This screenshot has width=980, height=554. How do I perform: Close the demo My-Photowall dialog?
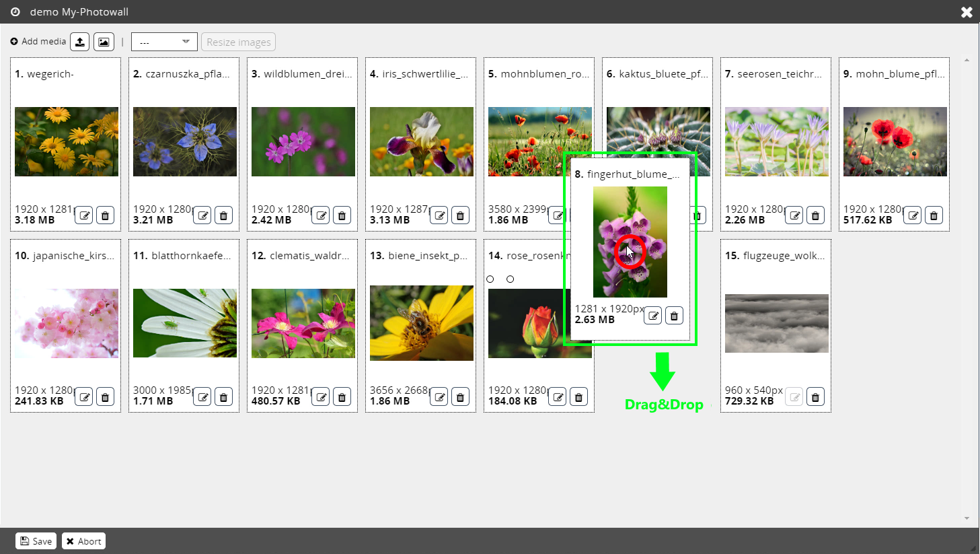pyautogui.click(x=967, y=12)
